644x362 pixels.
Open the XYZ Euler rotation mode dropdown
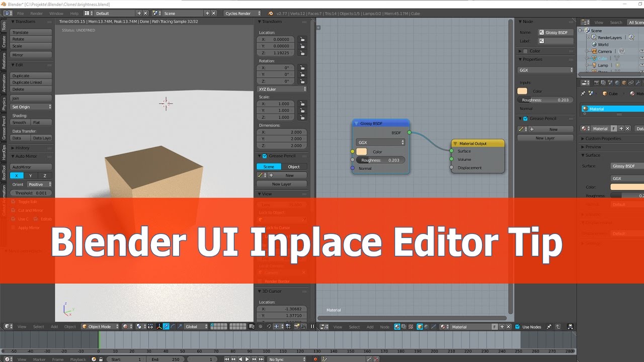pos(282,89)
